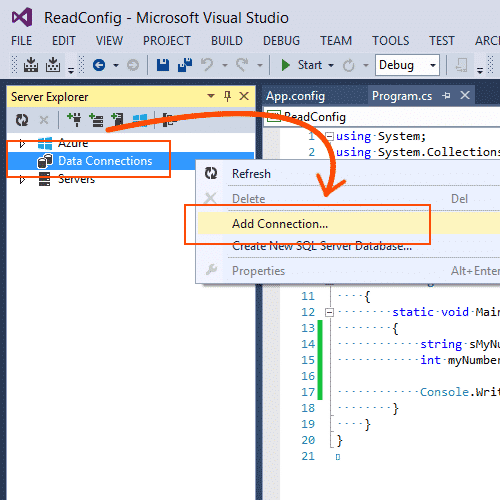Switch to the Program.cs tab
500x500 pixels.
tap(402, 96)
